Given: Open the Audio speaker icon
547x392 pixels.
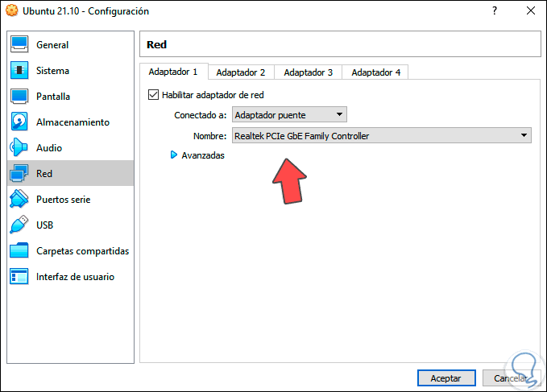Looking at the screenshot, I should tap(19, 148).
